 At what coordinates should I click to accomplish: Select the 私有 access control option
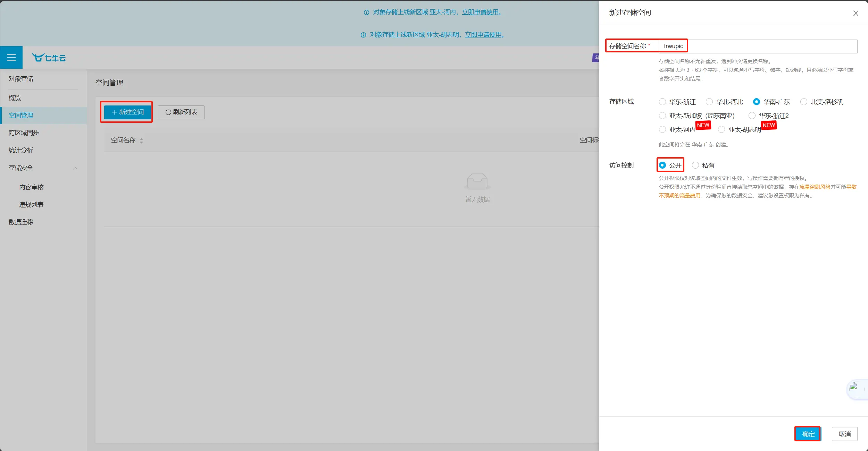coord(695,165)
